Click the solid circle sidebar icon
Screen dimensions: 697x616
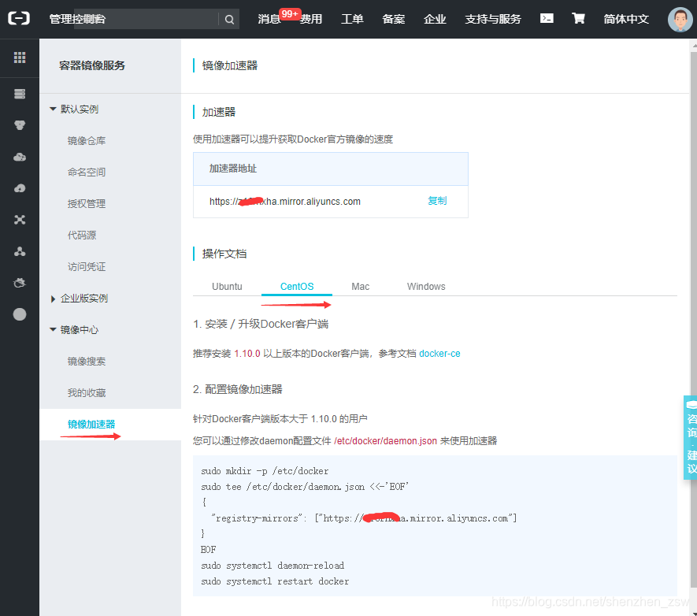pyautogui.click(x=20, y=314)
